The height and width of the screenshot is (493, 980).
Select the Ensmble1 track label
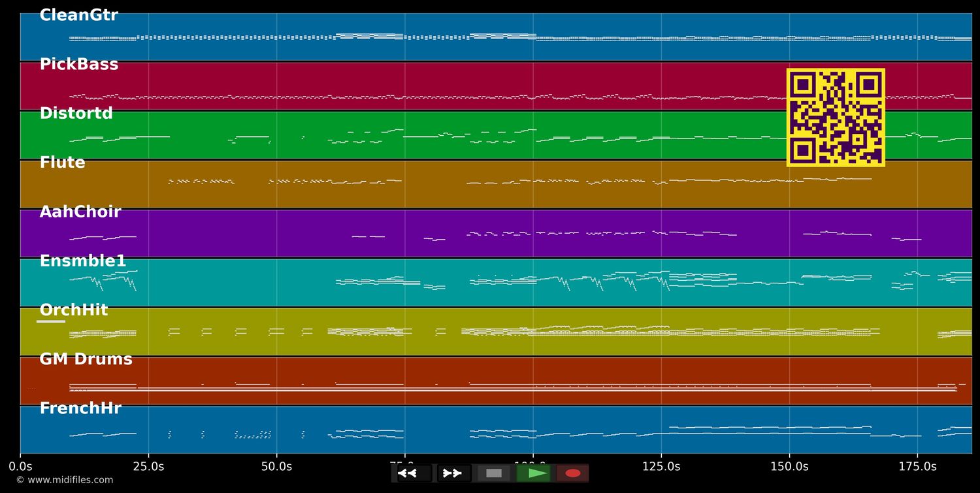pos(83,261)
